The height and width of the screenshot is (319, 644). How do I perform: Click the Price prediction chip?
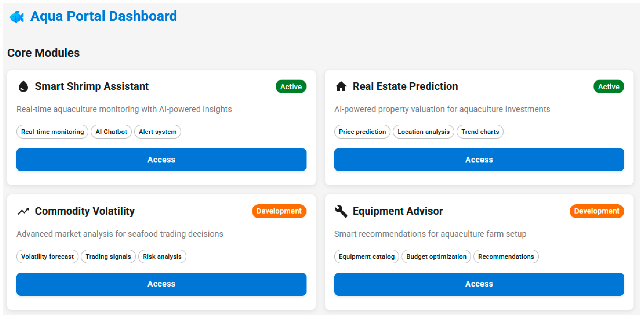pos(362,132)
